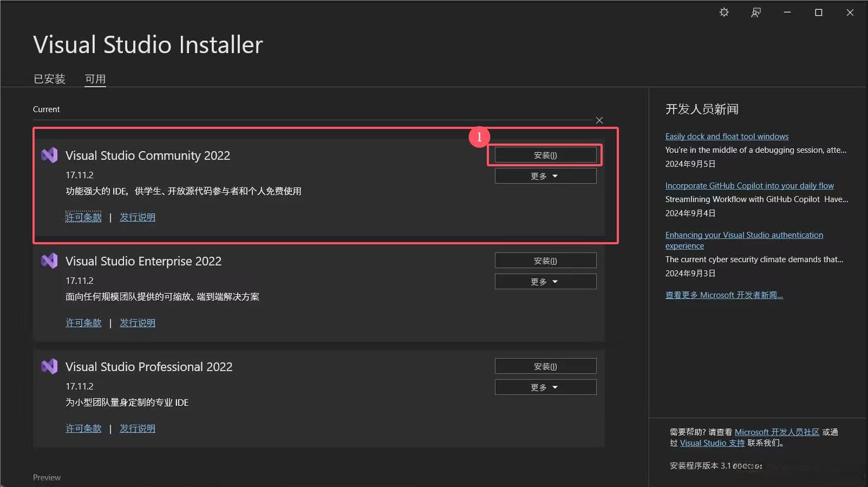This screenshot has height=487, width=868.
Task: Dismiss the Current section with its X
Action: (599, 120)
